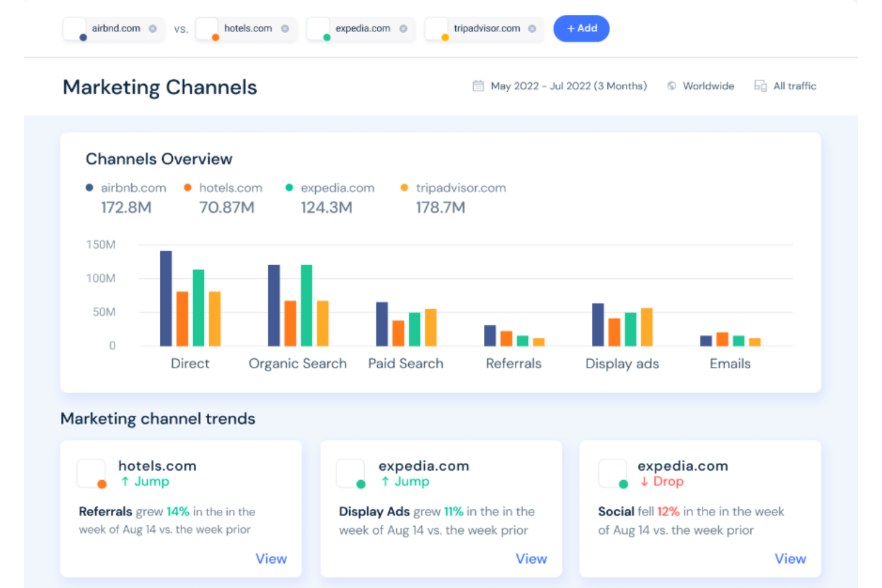Click the calendar icon by date range
Viewport: 882px width, 588px height.
(478, 86)
